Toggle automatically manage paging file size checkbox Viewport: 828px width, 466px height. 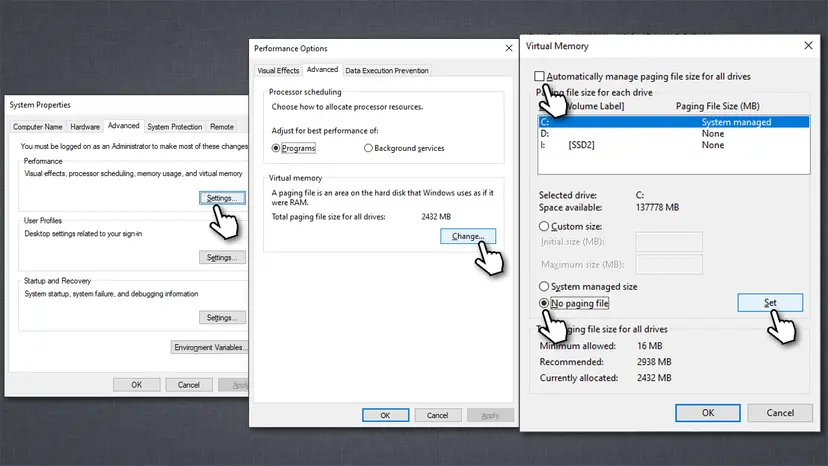pyautogui.click(x=539, y=77)
